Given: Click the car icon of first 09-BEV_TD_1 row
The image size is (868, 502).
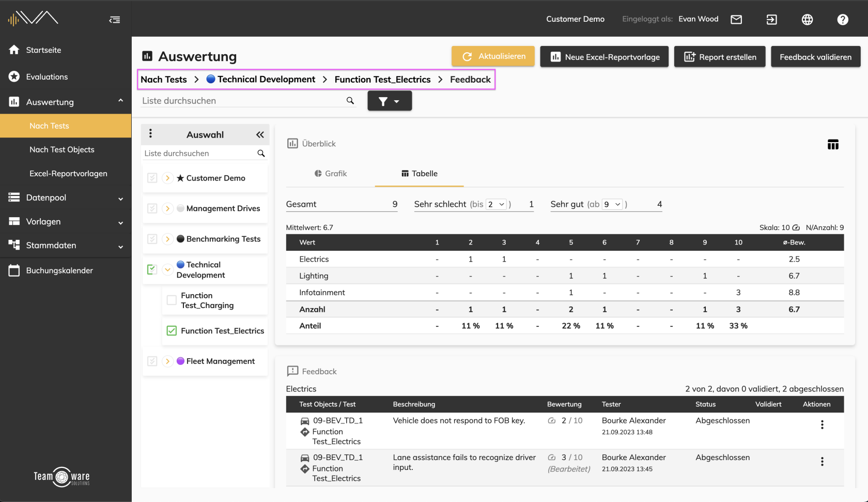Looking at the screenshot, I should 305,421.
